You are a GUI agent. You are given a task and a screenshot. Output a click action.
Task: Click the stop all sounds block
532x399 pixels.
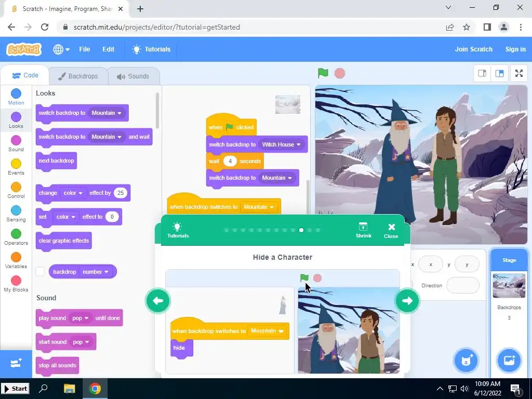click(57, 365)
